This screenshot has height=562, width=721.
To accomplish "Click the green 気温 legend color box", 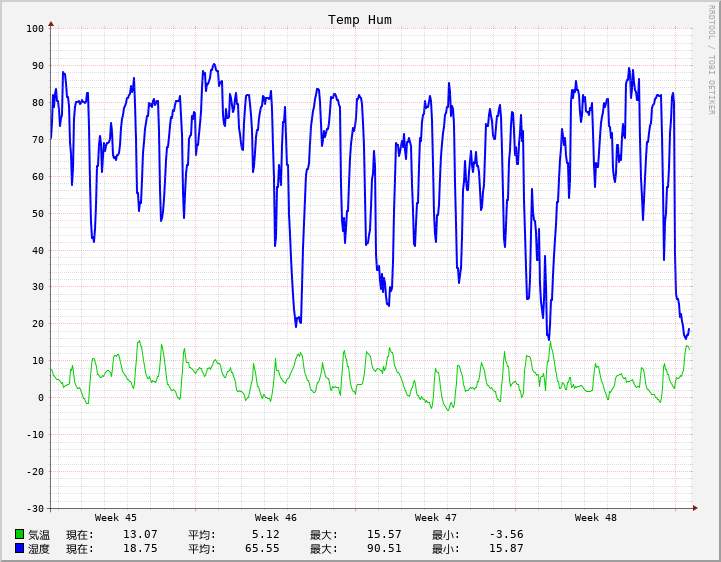I will tap(20, 535).
